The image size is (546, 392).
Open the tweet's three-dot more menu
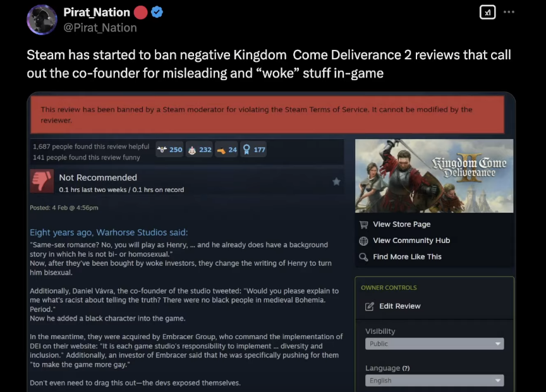tap(509, 12)
